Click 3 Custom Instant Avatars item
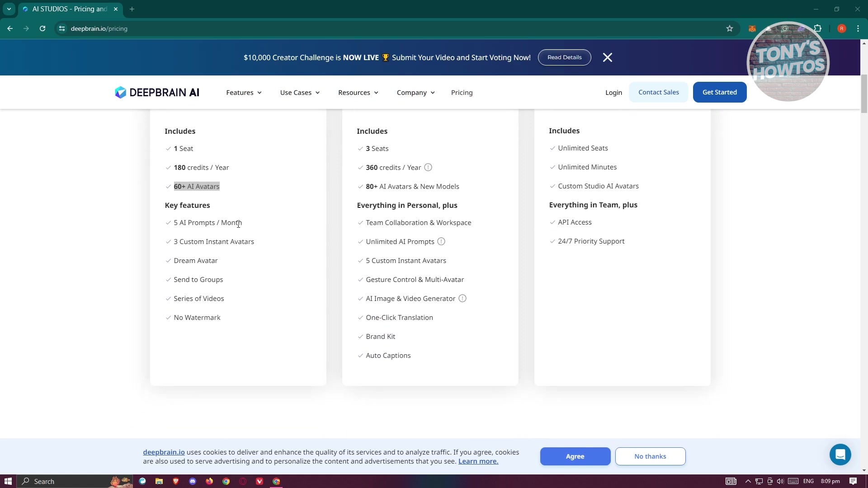The height and width of the screenshot is (488, 868). point(214,242)
